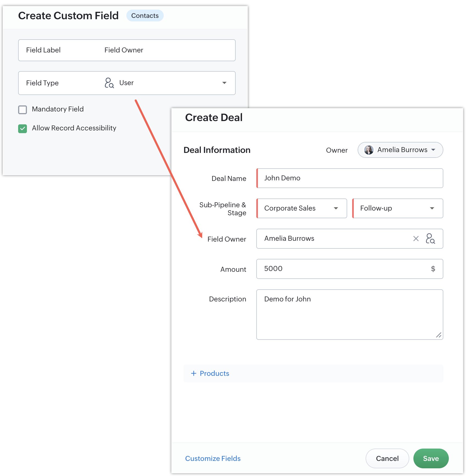Click the Field Label input box

coord(127,50)
